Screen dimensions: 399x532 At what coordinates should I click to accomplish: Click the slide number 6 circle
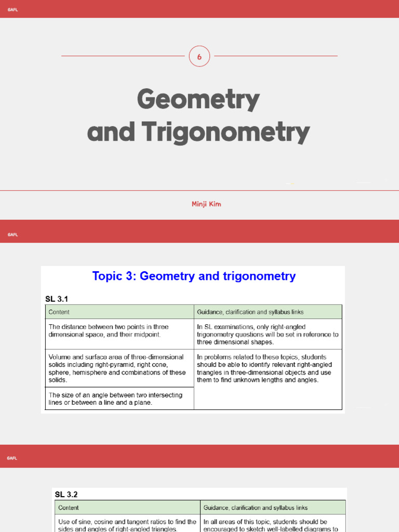199,56
